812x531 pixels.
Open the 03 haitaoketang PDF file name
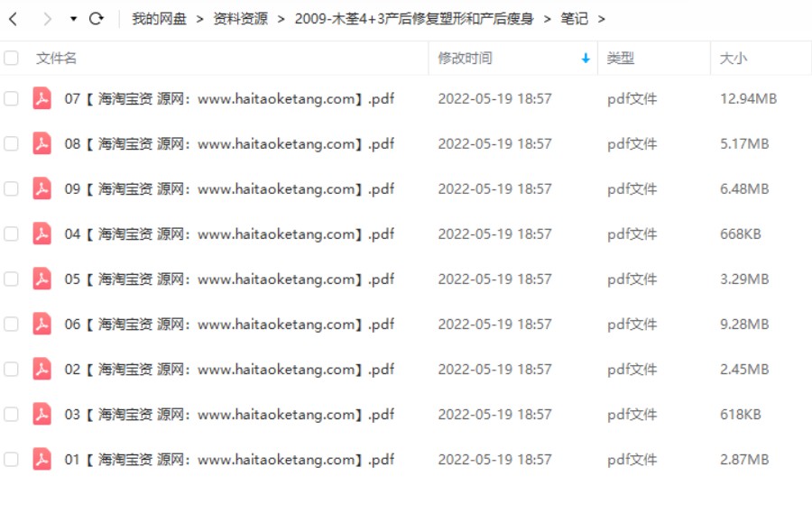[x=229, y=415]
